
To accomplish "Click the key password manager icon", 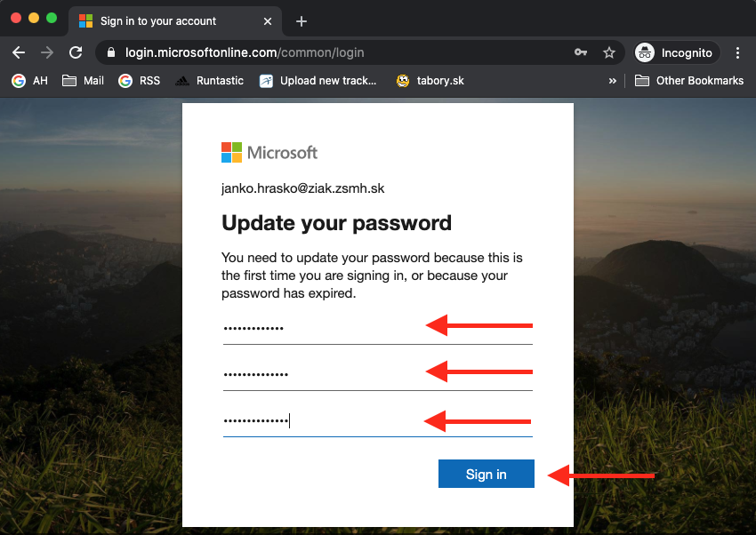I will pos(581,52).
